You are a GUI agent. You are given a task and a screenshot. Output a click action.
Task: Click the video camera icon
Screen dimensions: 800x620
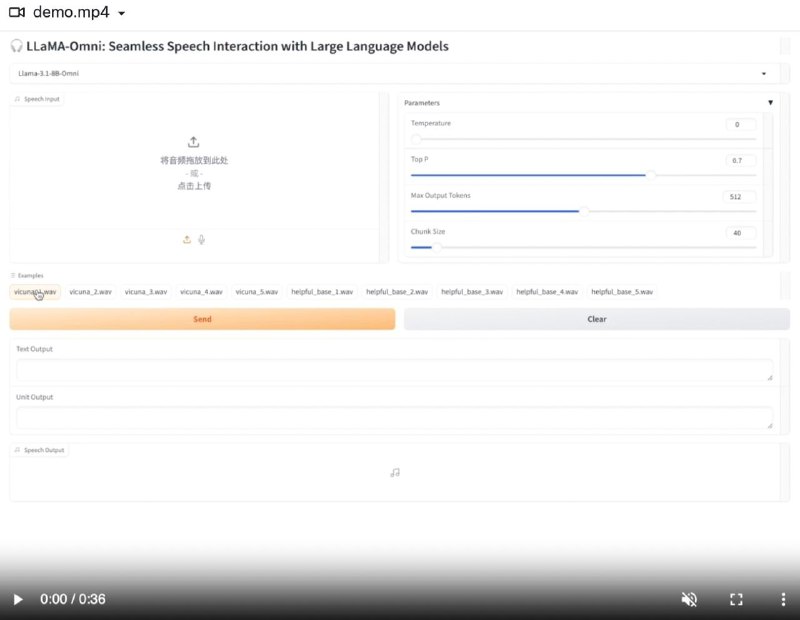(x=17, y=12)
